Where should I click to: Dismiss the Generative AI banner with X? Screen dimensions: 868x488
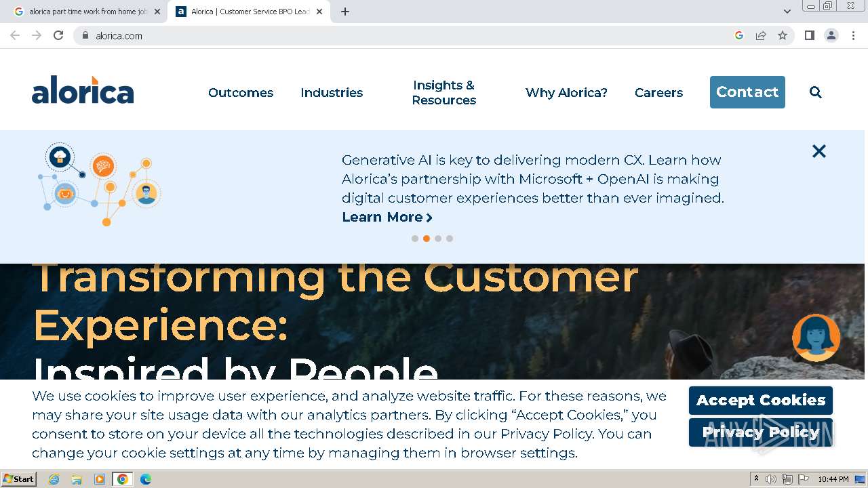click(x=819, y=151)
